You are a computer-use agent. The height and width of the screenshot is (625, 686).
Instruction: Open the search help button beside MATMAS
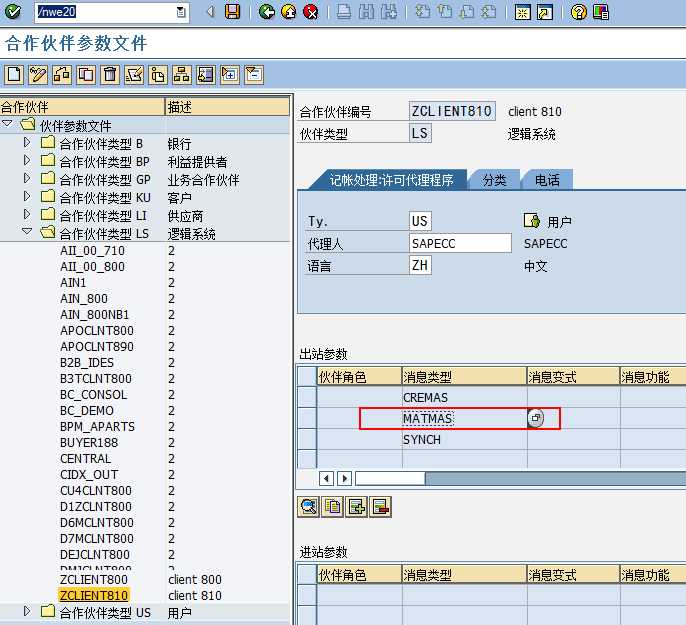[536, 418]
